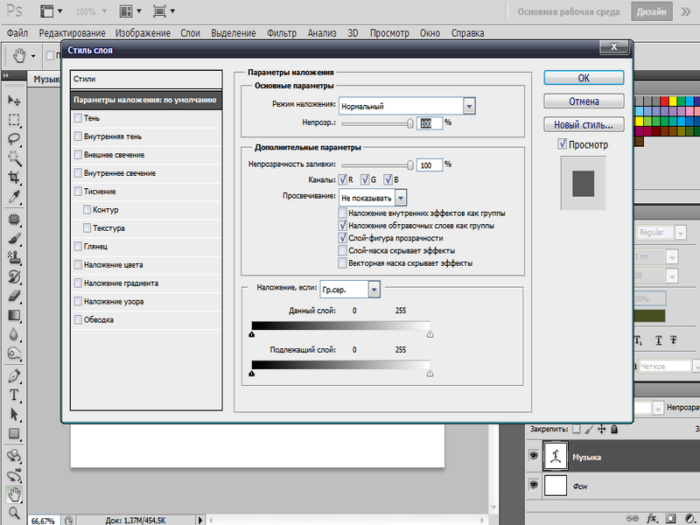Click the Непрозрачность заливки slider
Image resolution: width=700 pixels, height=525 pixels.
[376, 164]
